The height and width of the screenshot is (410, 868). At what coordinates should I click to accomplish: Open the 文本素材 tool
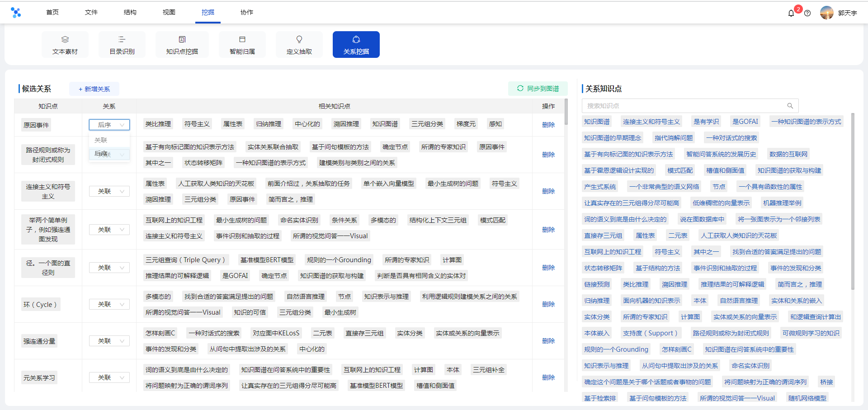pyautogui.click(x=65, y=44)
